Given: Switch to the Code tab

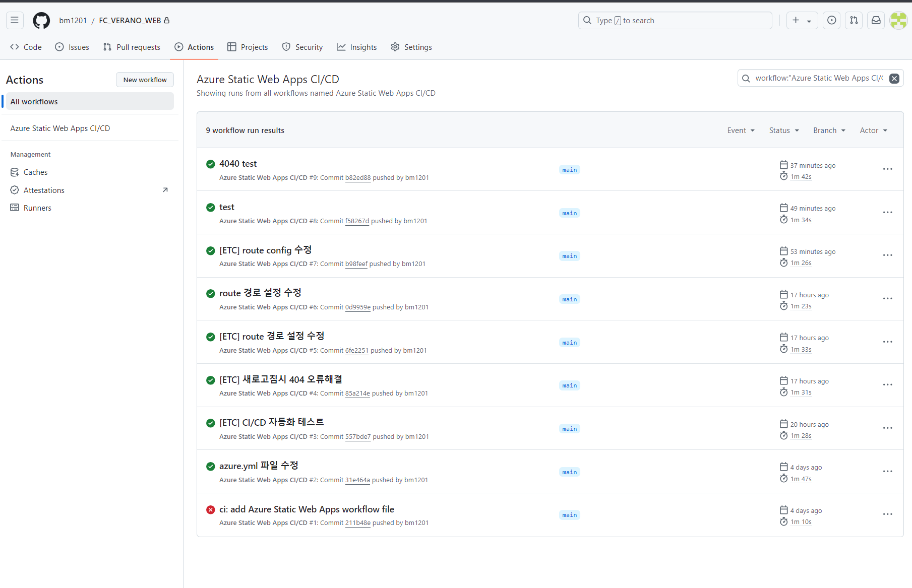Looking at the screenshot, I should pos(26,47).
